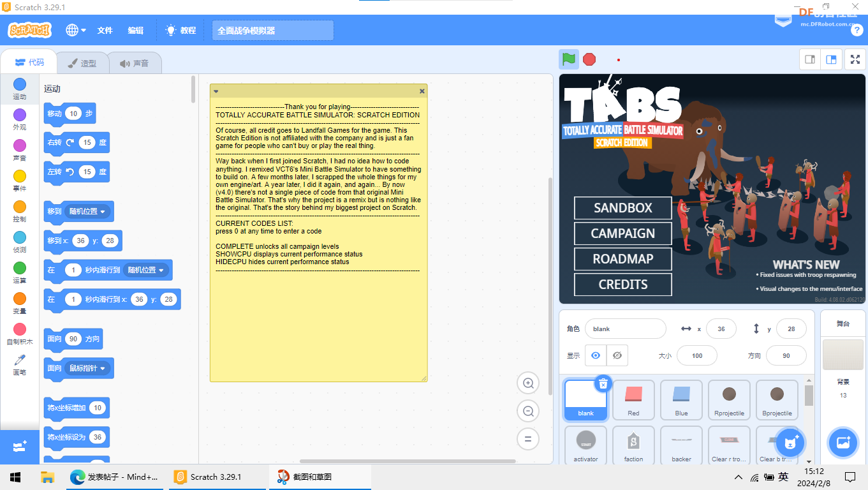Click the CAMPAIGN button on stage
Viewport: 868px width, 490px height.
[x=623, y=234]
